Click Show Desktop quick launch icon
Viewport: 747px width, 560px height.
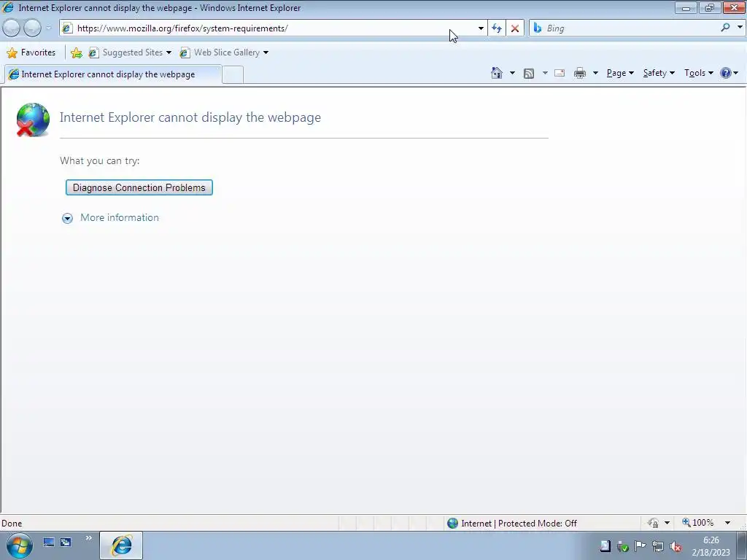49,542
